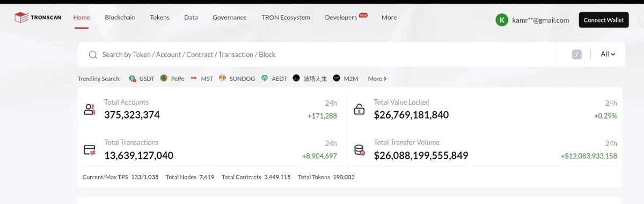The height and width of the screenshot is (204, 644).
Task: Click the AEDT diamond token icon
Action: (264, 78)
